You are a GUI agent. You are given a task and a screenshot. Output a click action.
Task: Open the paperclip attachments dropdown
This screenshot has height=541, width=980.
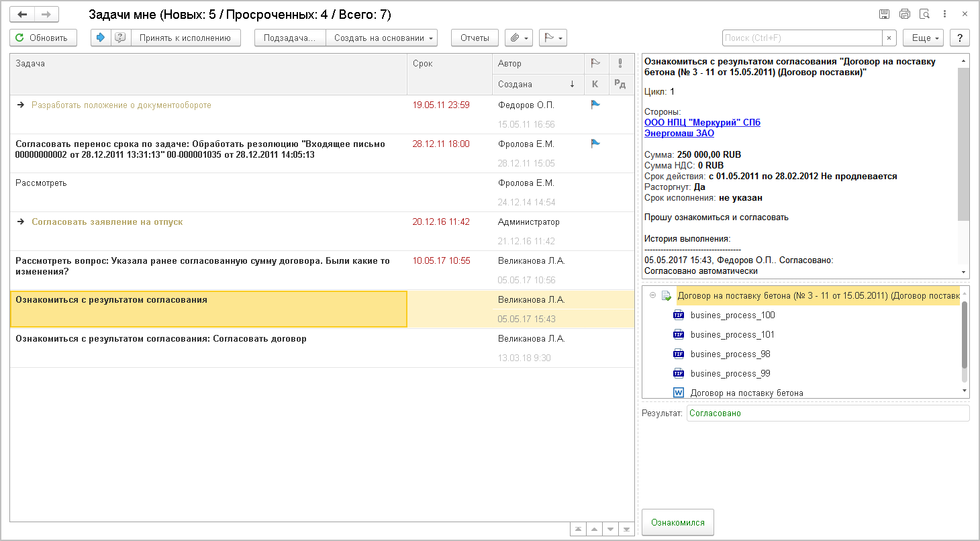pos(519,38)
